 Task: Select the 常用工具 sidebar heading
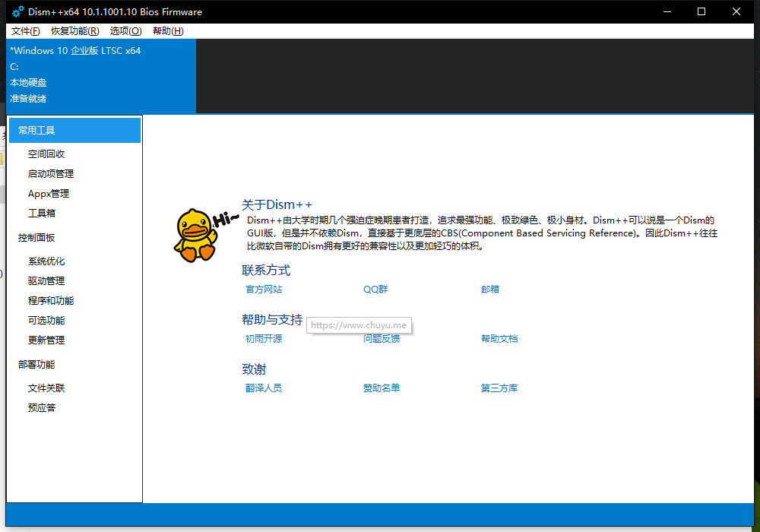point(74,130)
